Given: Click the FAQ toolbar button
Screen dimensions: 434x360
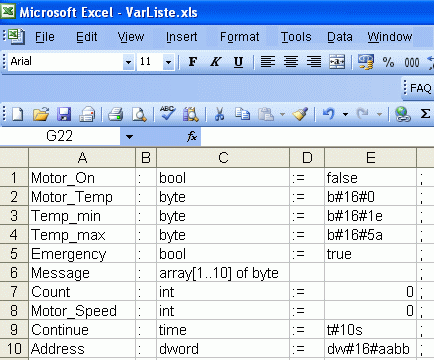Looking at the screenshot, I should tap(420, 88).
